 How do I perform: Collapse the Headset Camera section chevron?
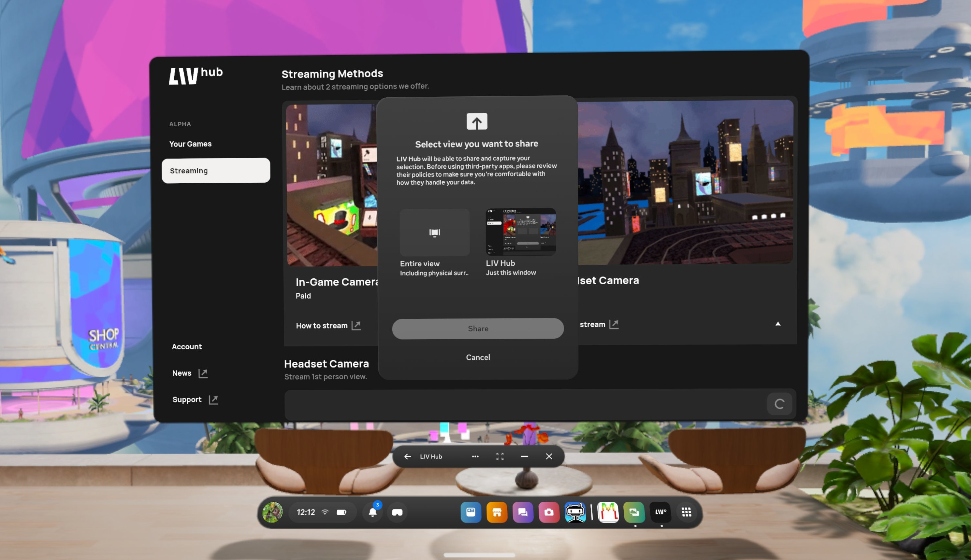(x=778, y=324)
